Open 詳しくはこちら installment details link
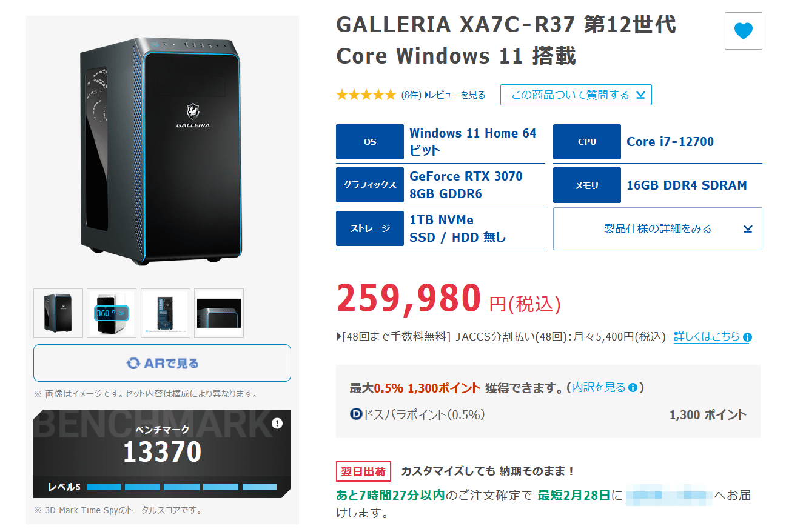786x532 pixels. [707, 337]
